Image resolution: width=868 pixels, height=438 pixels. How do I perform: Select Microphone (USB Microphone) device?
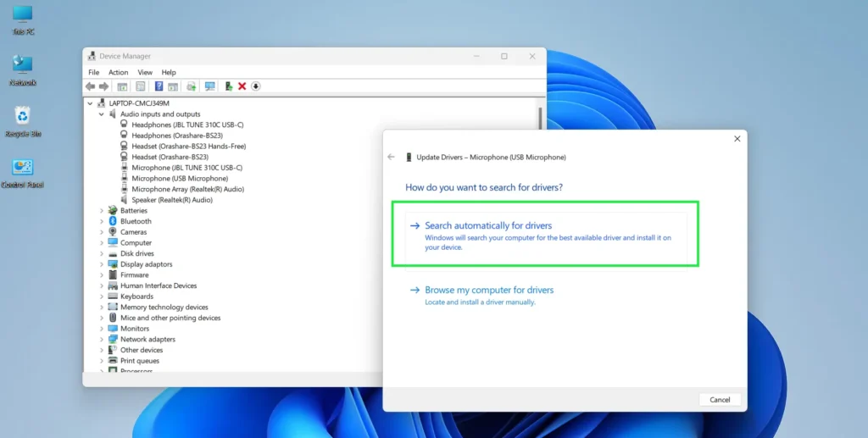pos(180,179)
